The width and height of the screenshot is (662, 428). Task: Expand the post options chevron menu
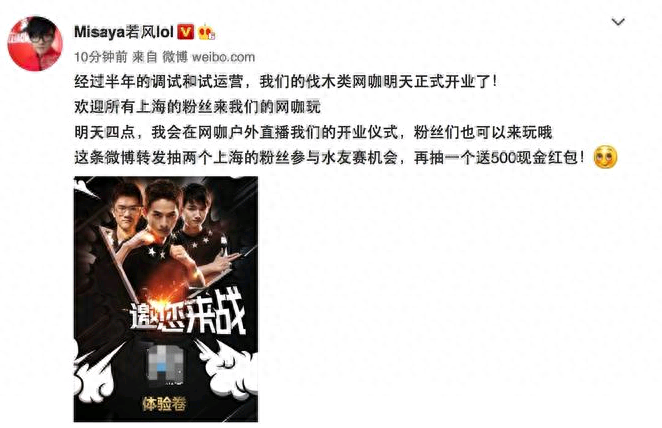click(618, 22)
